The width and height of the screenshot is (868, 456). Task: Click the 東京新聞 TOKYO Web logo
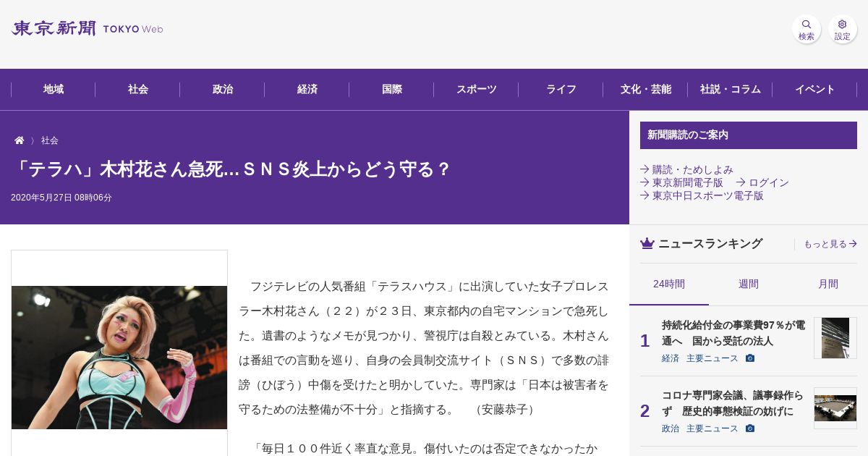(88, 29)
